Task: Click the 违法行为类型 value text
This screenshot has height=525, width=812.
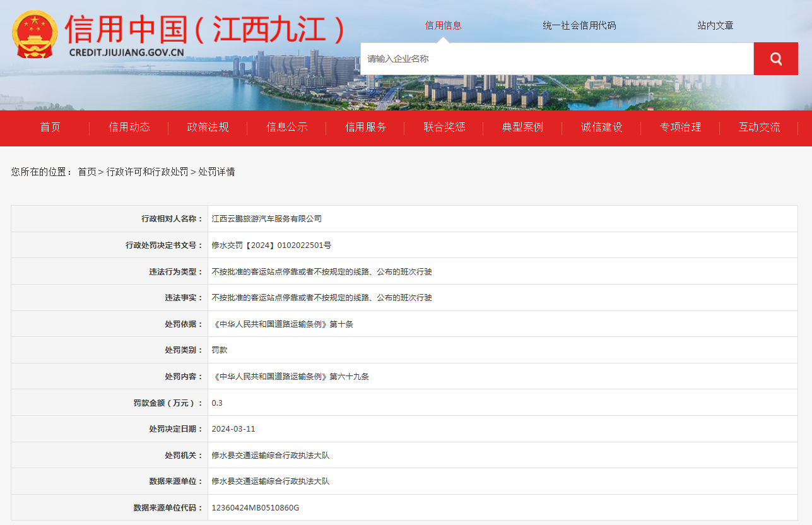Action: pyautogui.click(x=322, y=272)
